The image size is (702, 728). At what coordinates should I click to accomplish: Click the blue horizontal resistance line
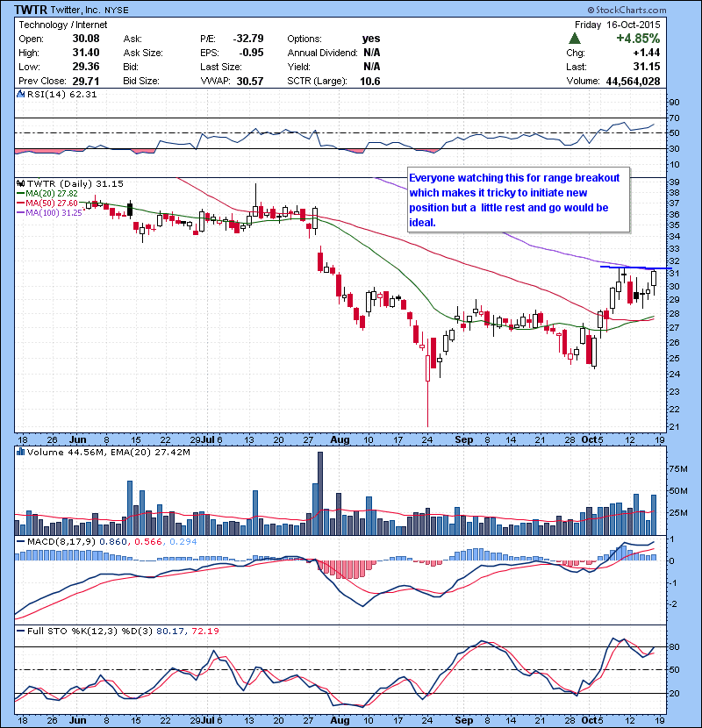coord(635,268)
